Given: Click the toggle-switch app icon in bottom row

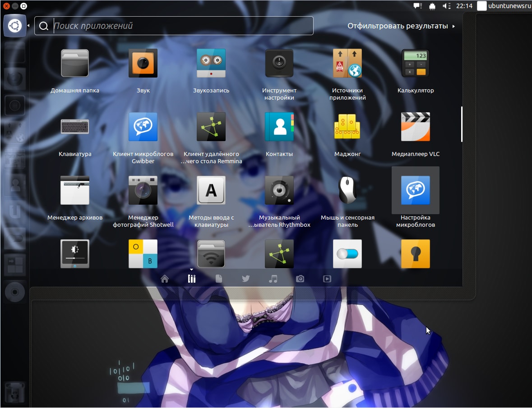Looking at the screenshot, I should pos(347,254).
